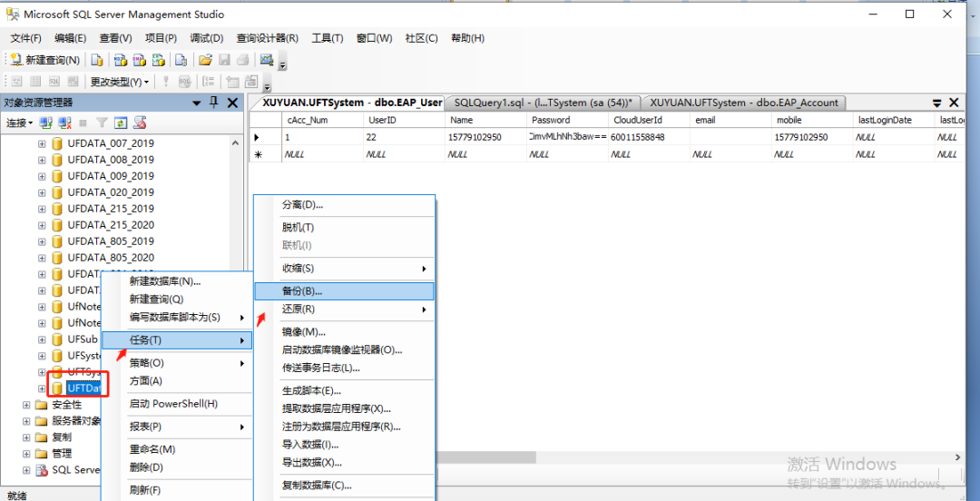Show the Diagram pane icon
This screenshot has height=501, width=980.
(x=17, y=82)
